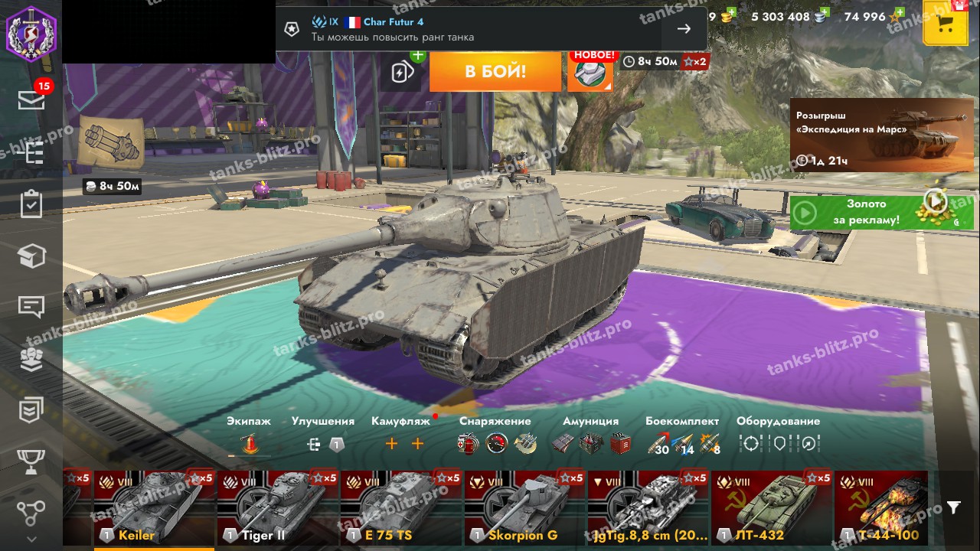Open the shopping cart store
The width and height of the screenshot is (980, 551).
(946, 23)
